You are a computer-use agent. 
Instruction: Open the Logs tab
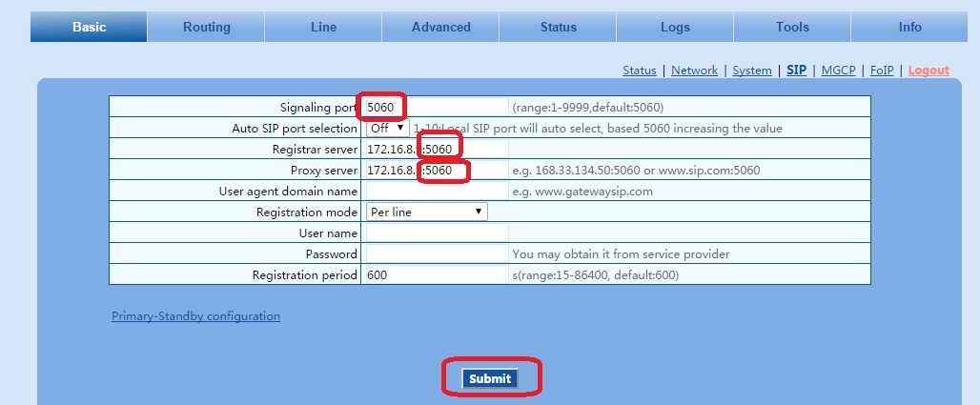(675, 27)
